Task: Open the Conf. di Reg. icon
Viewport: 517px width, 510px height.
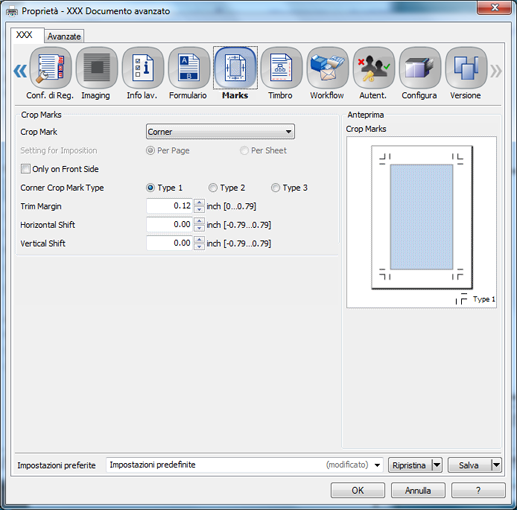Action: point(50,68)
